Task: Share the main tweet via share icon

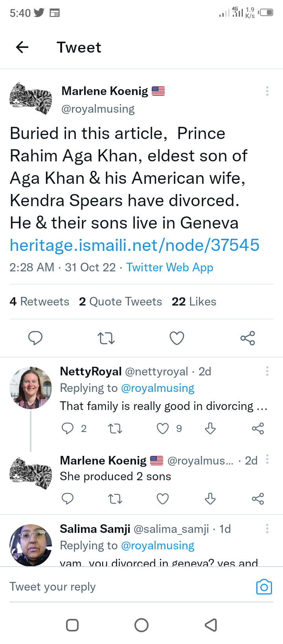Action: 248,338
